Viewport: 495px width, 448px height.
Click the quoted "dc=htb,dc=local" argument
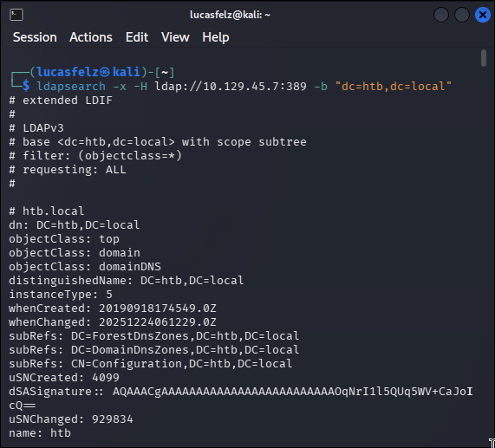coord(394,87)
